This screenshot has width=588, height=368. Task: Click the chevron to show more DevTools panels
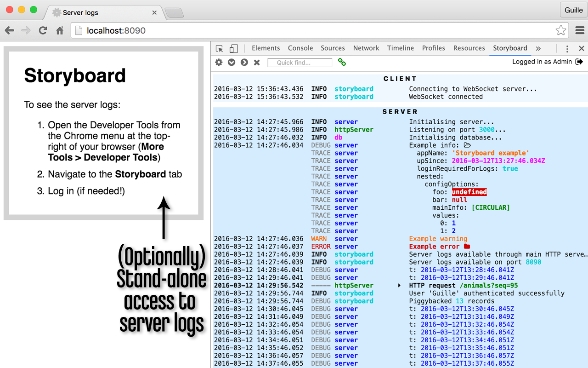538,48
